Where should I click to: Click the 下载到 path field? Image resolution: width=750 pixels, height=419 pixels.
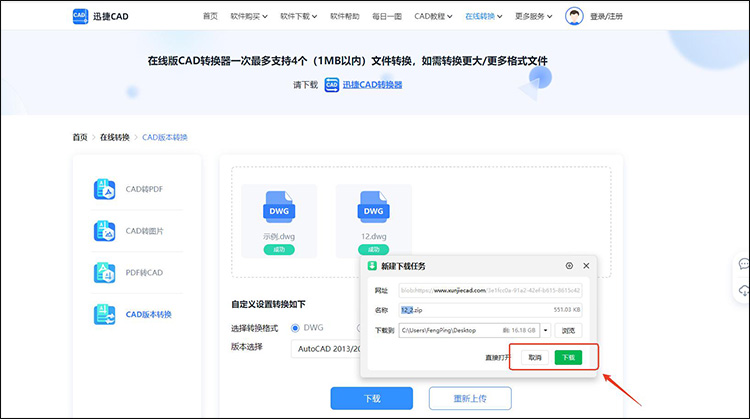[x=469, y=331]
